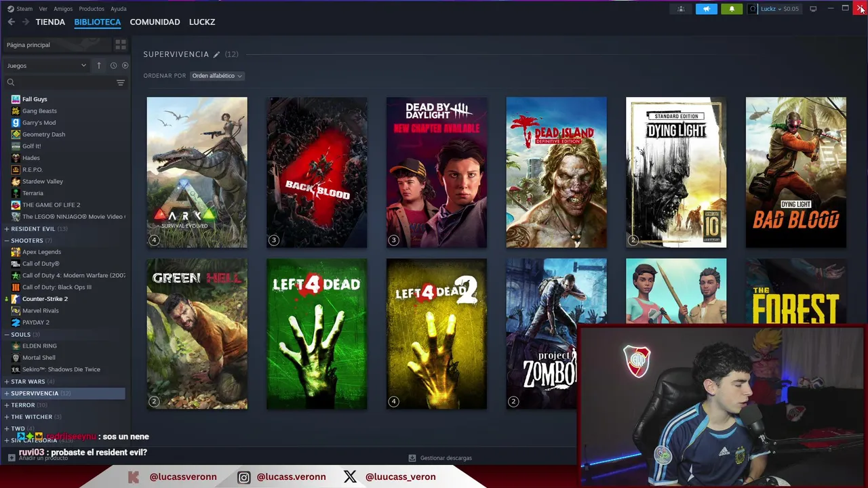Image resolution: width=868 pixels, height=488 pixels.
Task: Open Left 4 Dead 2 cover
Action: click(437, 333)
